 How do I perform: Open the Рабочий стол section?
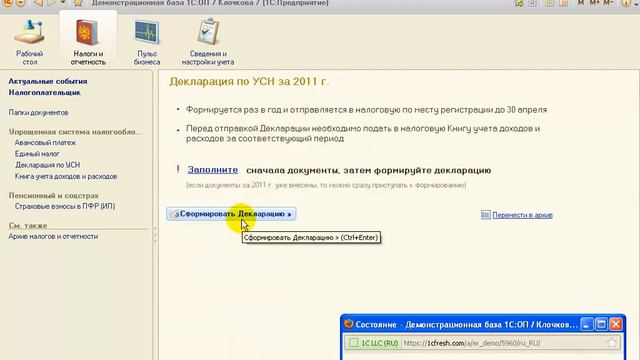click(29, 43)
